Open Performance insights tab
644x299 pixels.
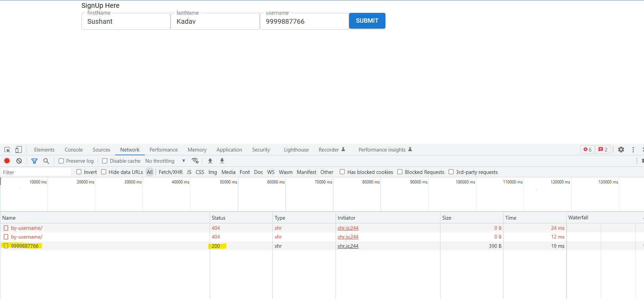(x=382, y=149)
